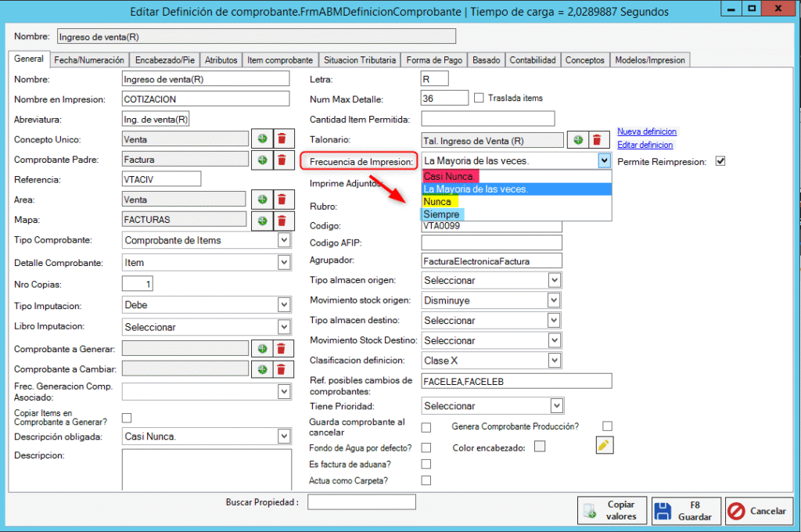Screen dimensions: 801x532
Task: Check the Es factura de aduana option
Action: coord(426,464)
